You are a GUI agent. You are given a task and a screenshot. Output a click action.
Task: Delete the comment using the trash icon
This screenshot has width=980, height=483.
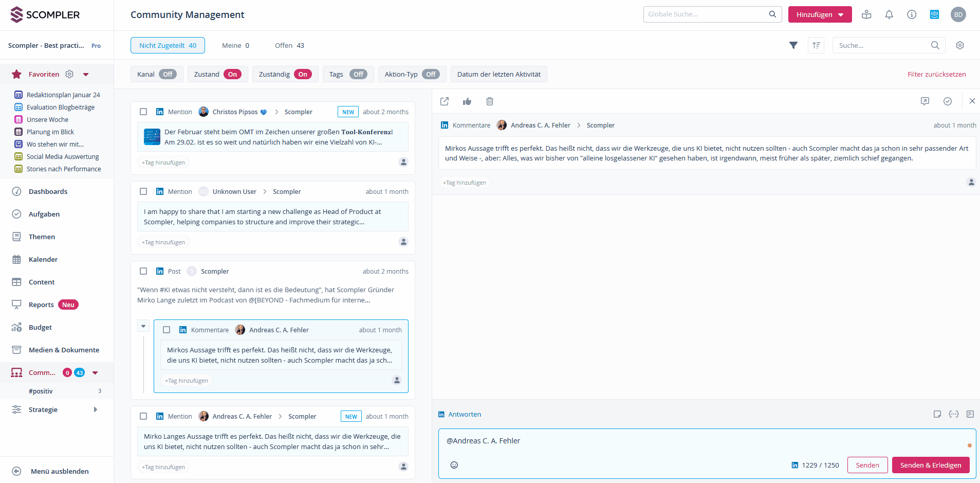pos(489,101)
